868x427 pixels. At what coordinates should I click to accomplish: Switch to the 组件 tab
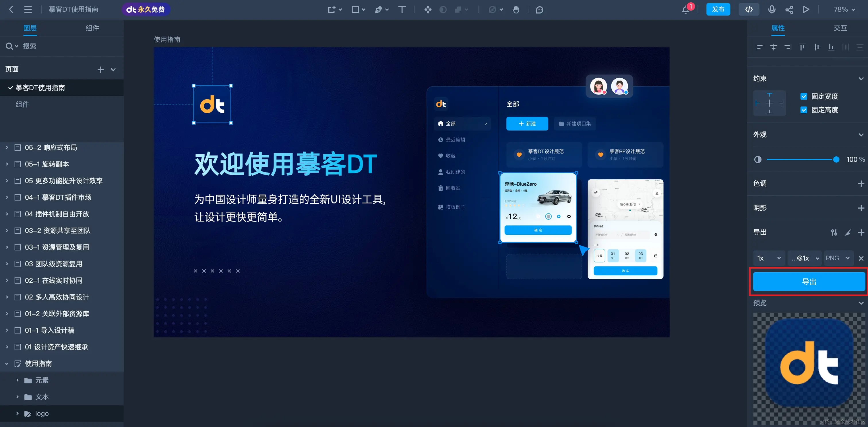pyautogui.click(x=92, y=28)
